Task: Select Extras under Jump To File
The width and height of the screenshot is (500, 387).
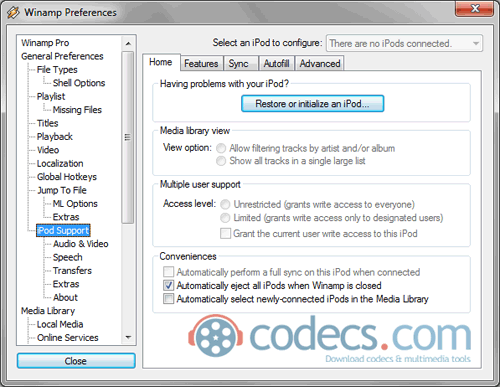Action: pos(66,217)
